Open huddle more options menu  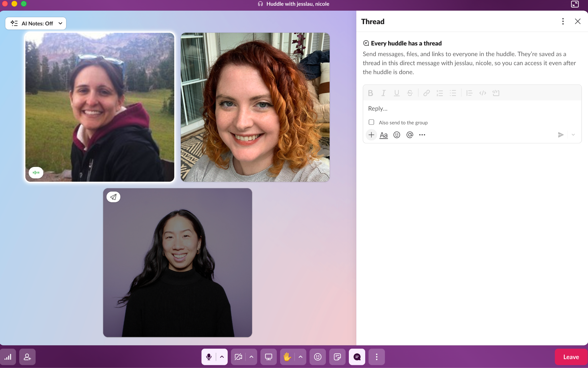[376, 357]
